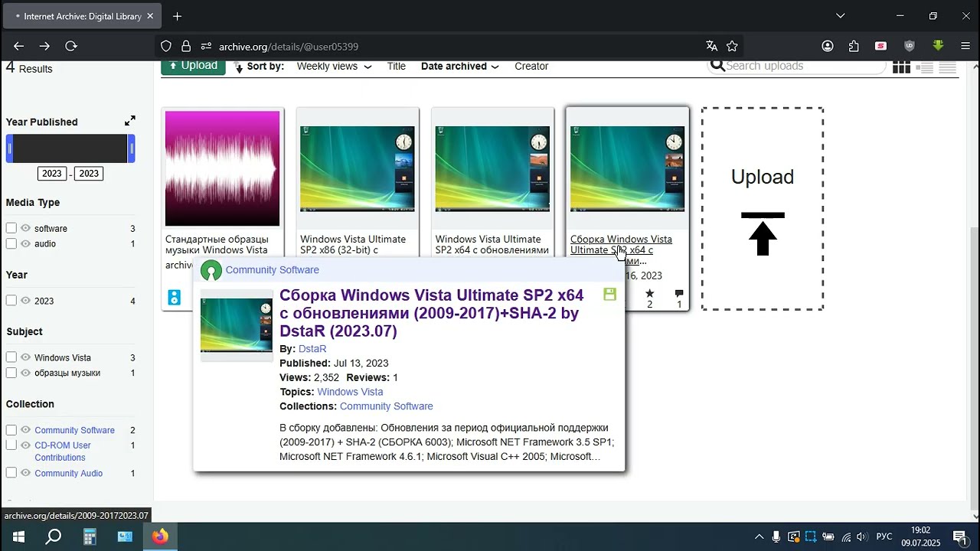
Task: Translate the page with the translate icon
Action: pos(711,46)
